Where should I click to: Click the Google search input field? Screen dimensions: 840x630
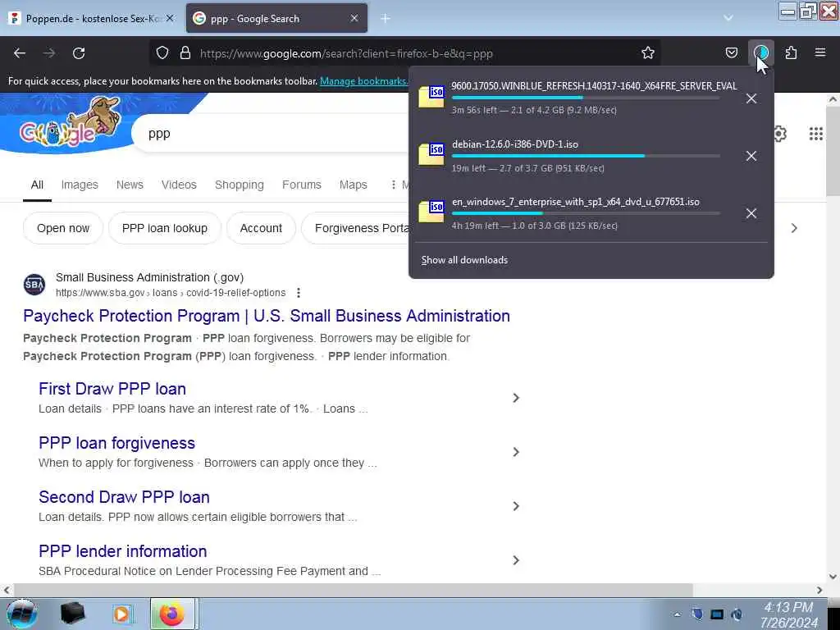pyautogui.click(x=271, y=134)
